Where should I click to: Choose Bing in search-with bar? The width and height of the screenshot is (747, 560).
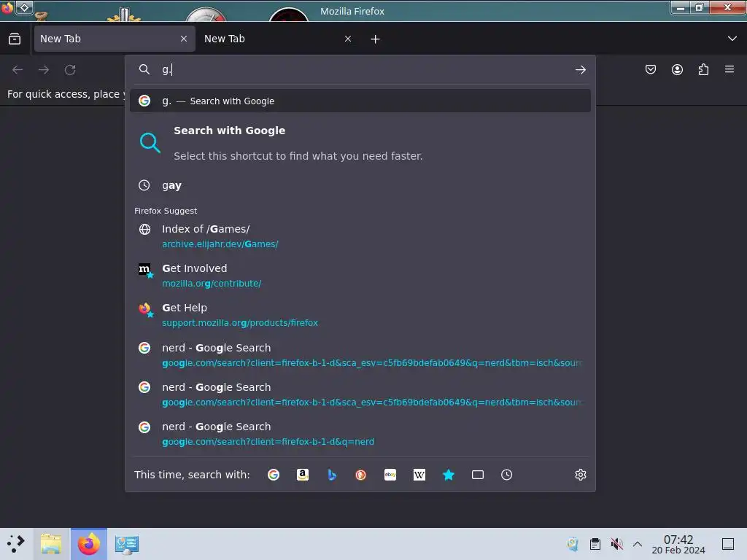point(332,475)
